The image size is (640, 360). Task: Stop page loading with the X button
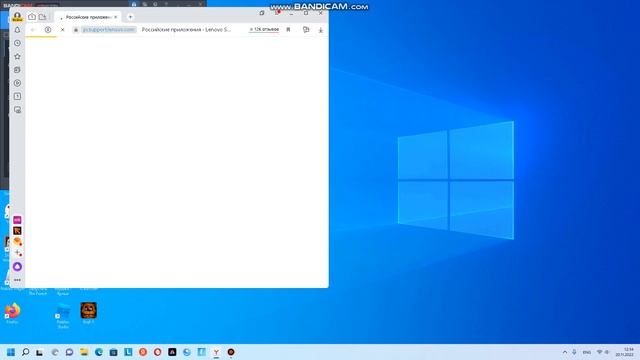click(62, 30)
